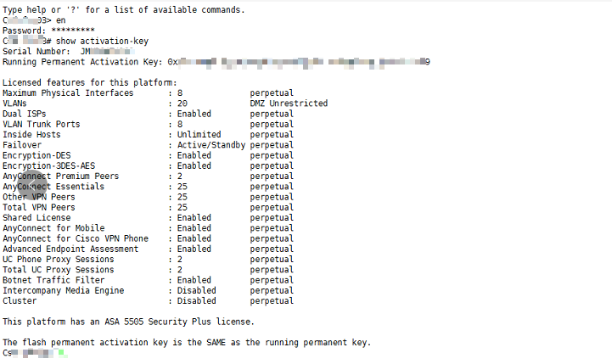Click the 'Botnet Traffic Filter' label
Viewport: 612px width, 364px height.
53,280
